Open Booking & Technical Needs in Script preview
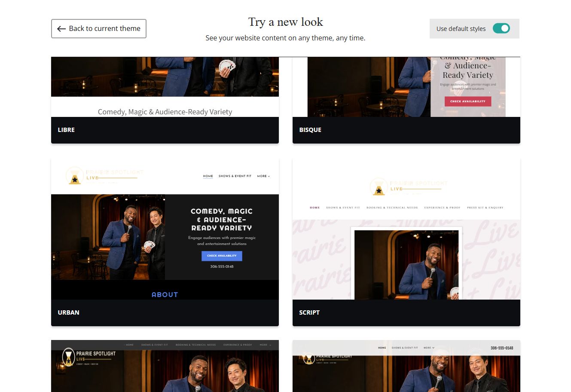The image size is (571, 392). (392, 208)
